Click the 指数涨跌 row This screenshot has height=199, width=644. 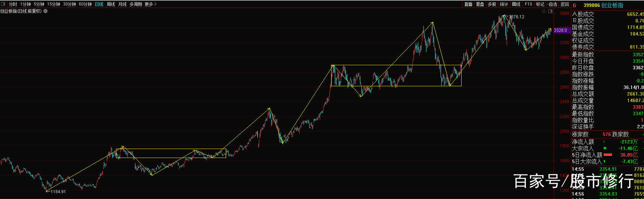[x=608, y=74]
